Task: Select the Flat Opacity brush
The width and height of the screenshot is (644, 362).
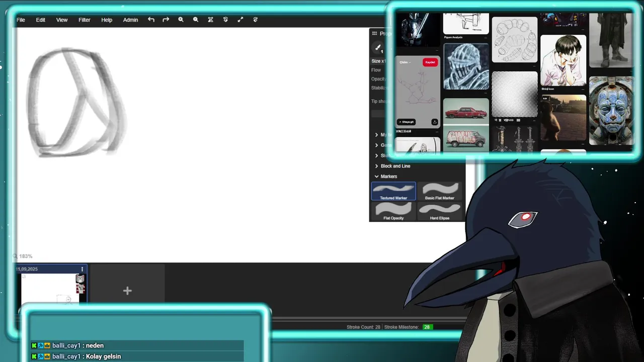Action: tap(393, 211)
